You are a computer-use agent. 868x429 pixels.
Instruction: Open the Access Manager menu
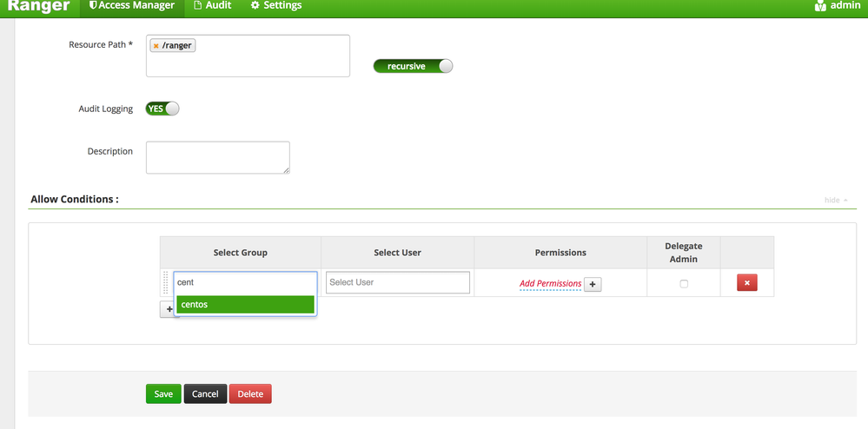[x=131, y=5]
